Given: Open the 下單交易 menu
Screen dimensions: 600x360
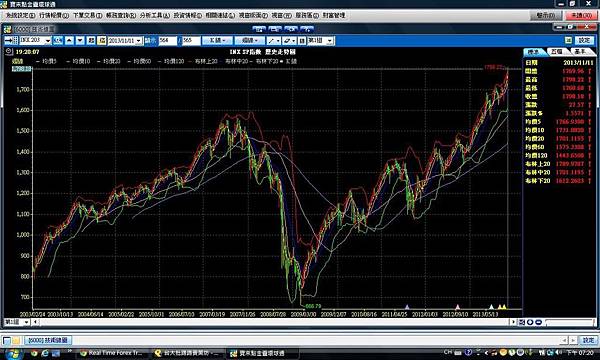Looking at the screenshot, I should click(87, 15).
